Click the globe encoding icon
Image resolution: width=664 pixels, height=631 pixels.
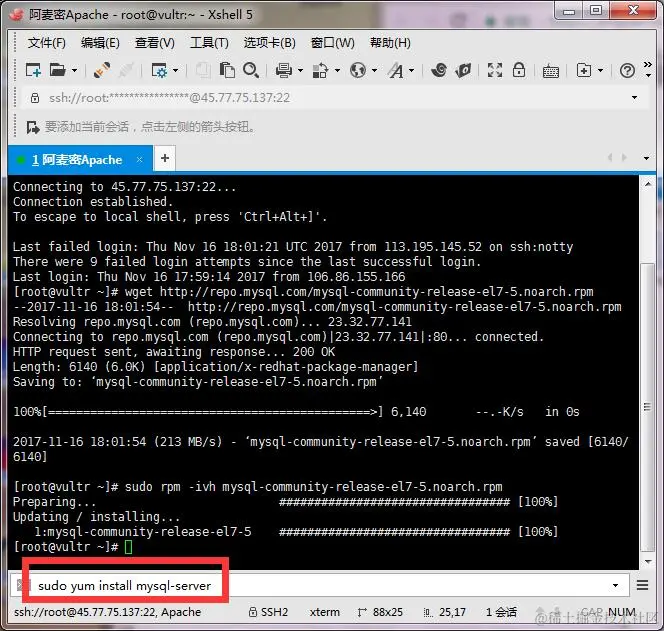coord(358,70)
